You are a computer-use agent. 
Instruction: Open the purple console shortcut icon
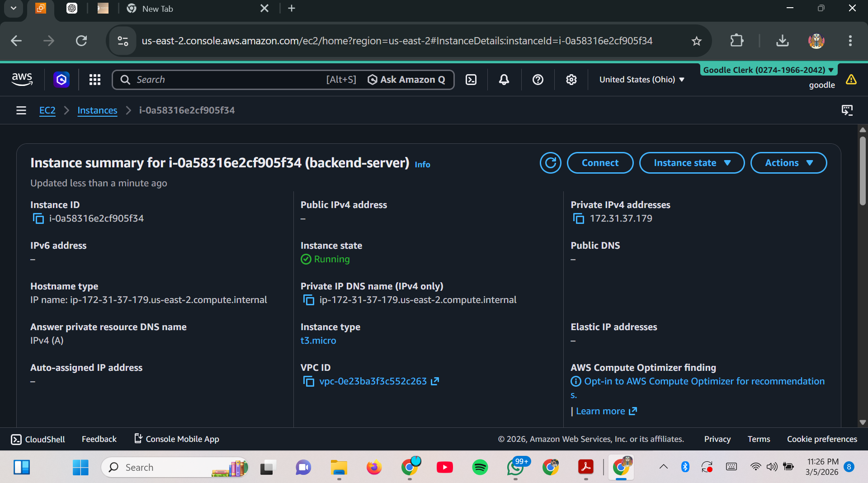[x=61, y=80]
